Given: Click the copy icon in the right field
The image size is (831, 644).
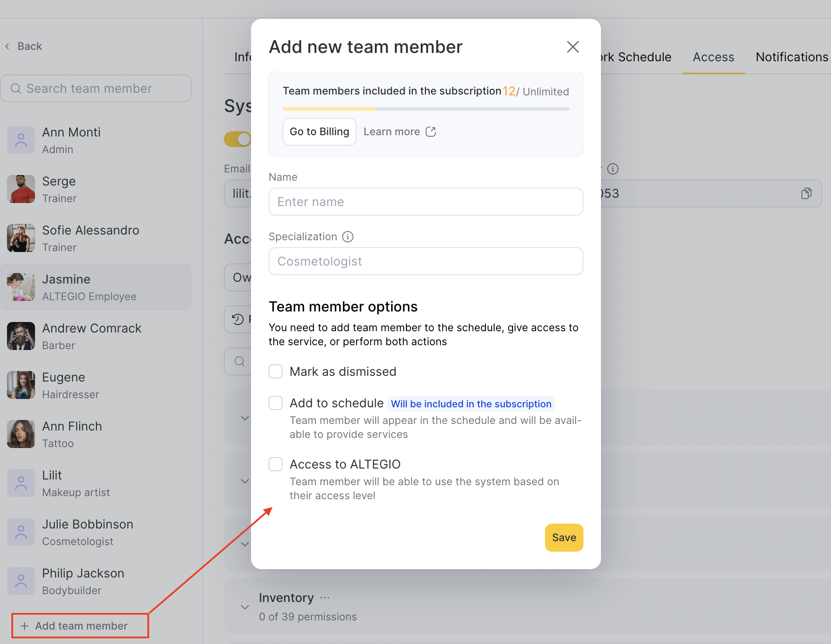Looking at the screenshot, I should pos(806,193).
